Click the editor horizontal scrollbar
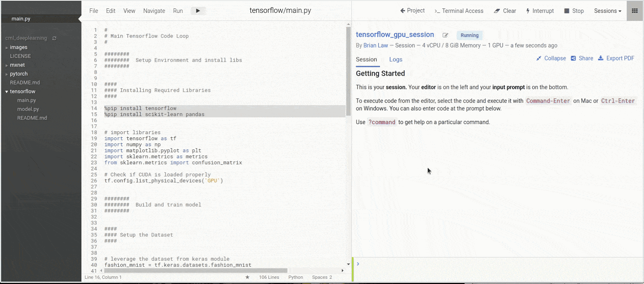 point(196,271)
